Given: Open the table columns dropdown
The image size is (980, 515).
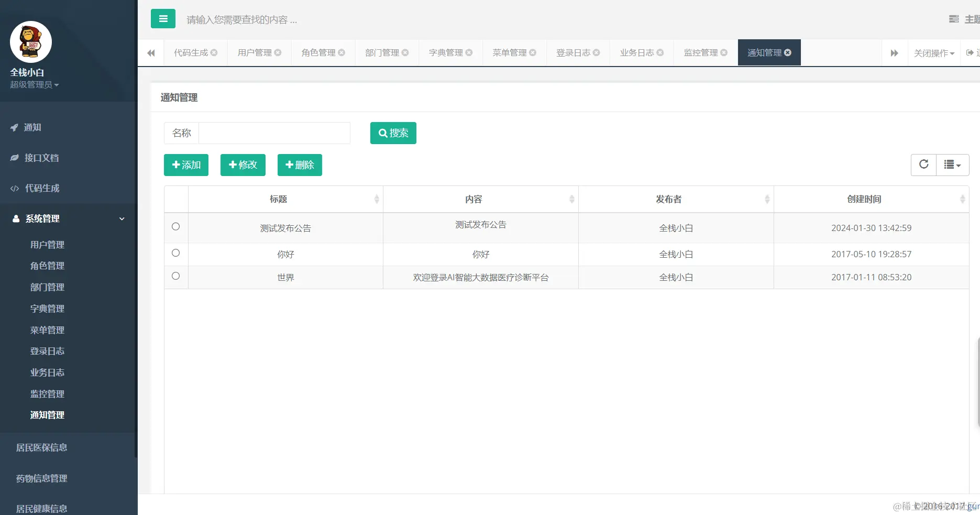Looking at the screenshot, I should (x=952, y=165).
